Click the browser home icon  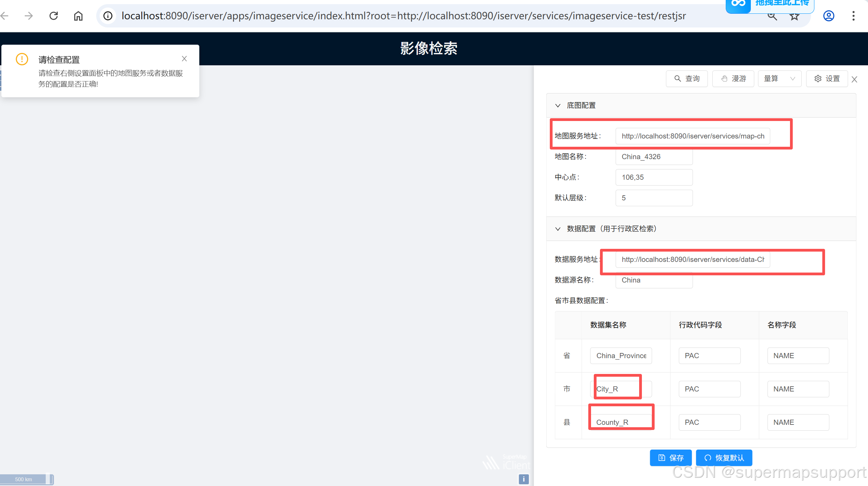(78, 15)
